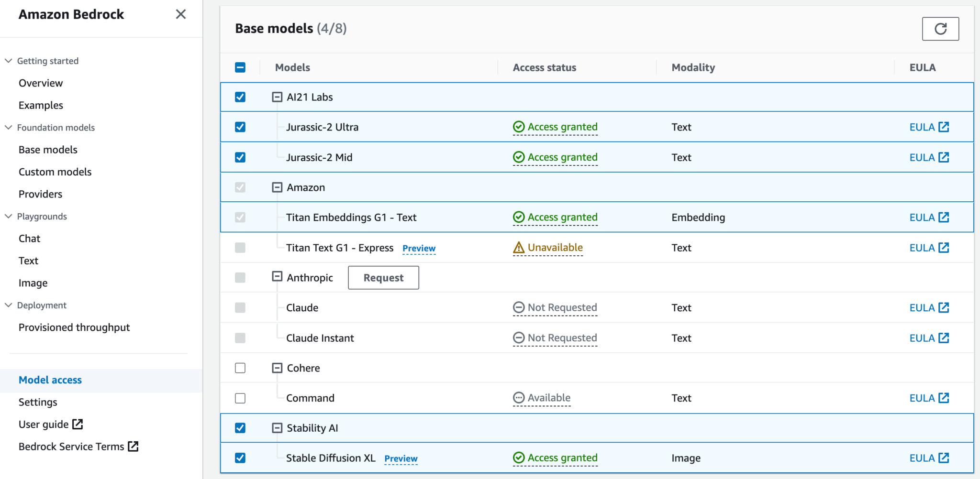Viewport: 980px width, 479px height.
Task: Go to the Chat playground
Action: (x=29, y=239)
